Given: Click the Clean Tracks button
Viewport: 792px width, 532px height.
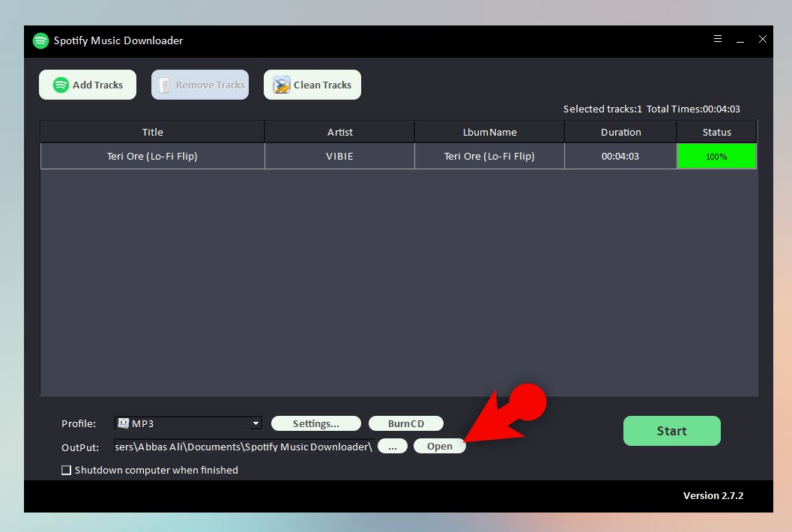Looking at the screenshot, I should point(312,85).
